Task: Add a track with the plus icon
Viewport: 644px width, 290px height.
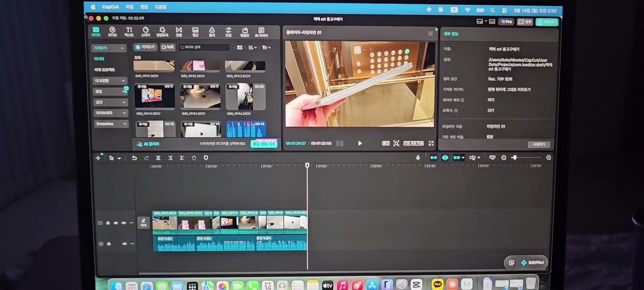Action: (x=98, y=158)
